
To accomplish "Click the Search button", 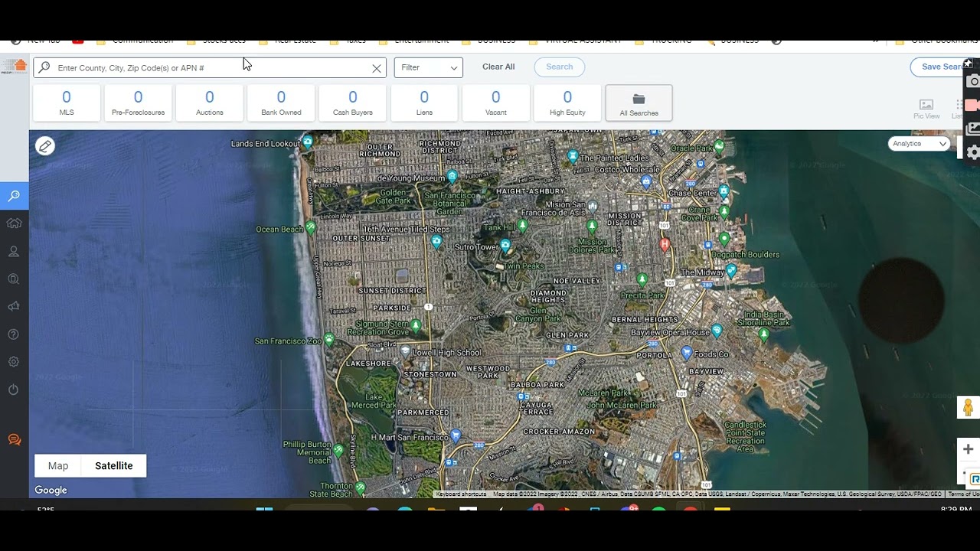I will click(560, 67).
